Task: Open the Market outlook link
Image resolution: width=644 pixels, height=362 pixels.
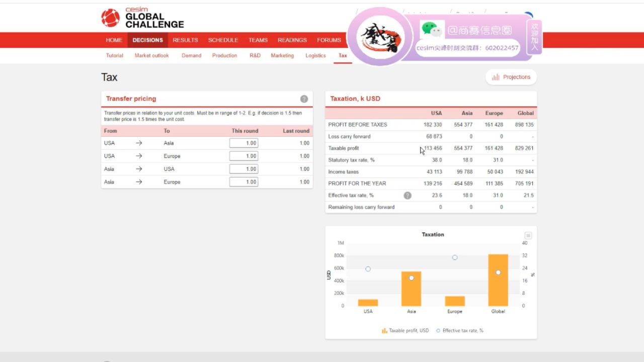Action: (151, 55)
